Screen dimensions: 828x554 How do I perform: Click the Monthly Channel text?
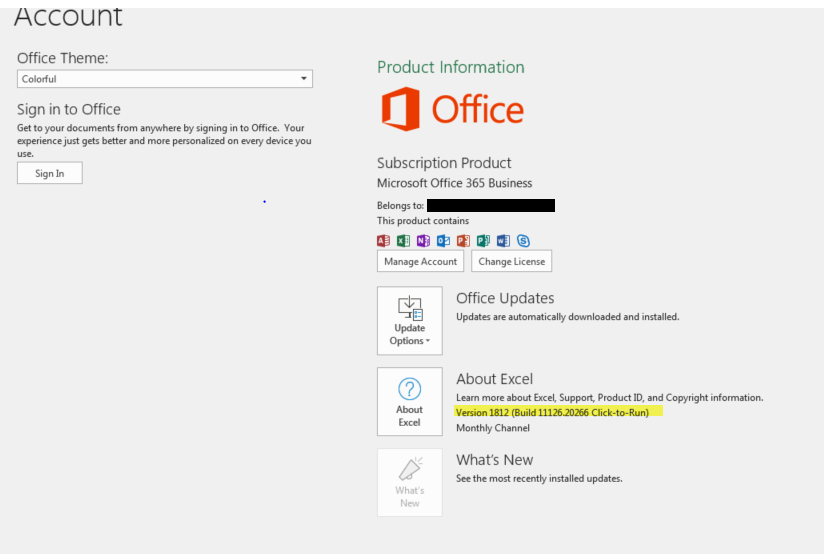[493, 428]
